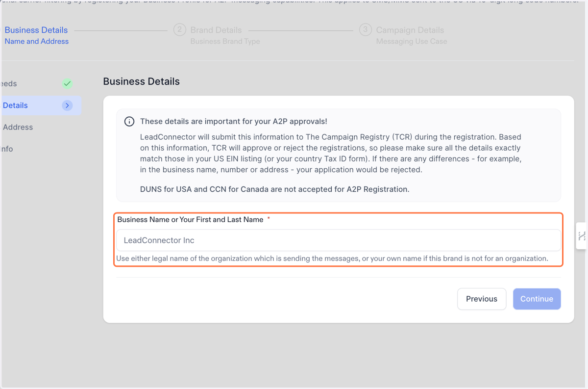Click the chevron arrow next to Details in the sidebar
The width and height of the screenshot is (588, 389).
click(67, 105)
